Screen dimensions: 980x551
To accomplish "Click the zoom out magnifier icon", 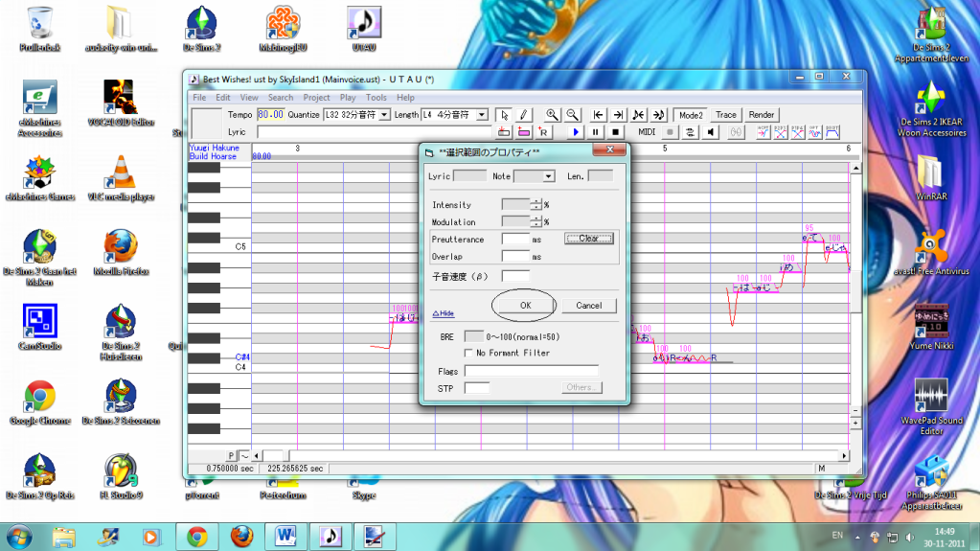I will [x=572, y=115].
